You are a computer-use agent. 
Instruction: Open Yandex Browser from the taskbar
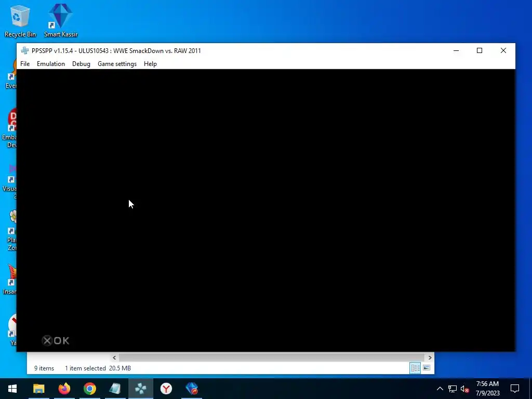click(x=166, y=389)
